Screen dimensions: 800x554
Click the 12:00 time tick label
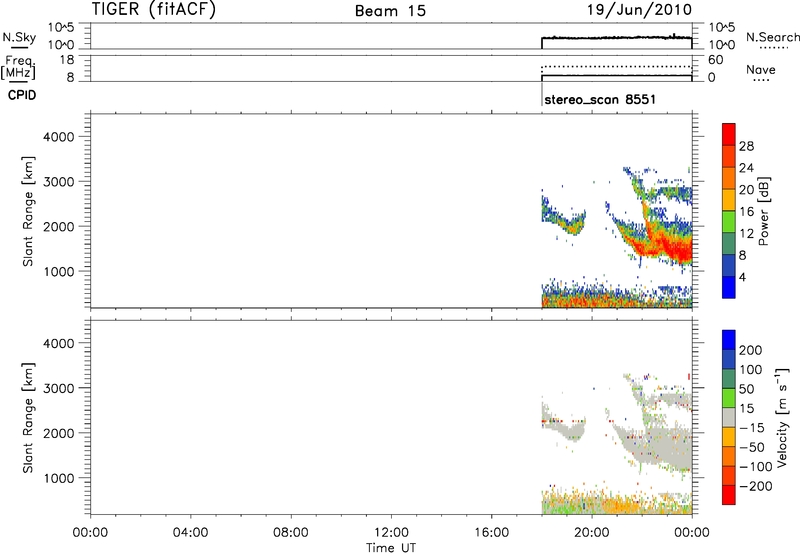[x=391, y=533]
